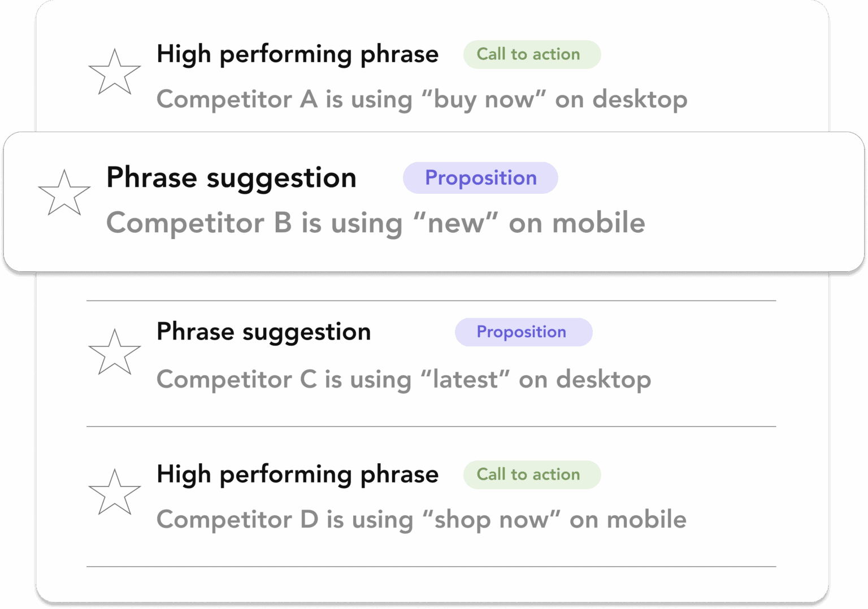Favorite the Competitor C "latest" suggestion
Viewport: 868px width, 609px height.
pyautogui.click(x=115, y=352)
